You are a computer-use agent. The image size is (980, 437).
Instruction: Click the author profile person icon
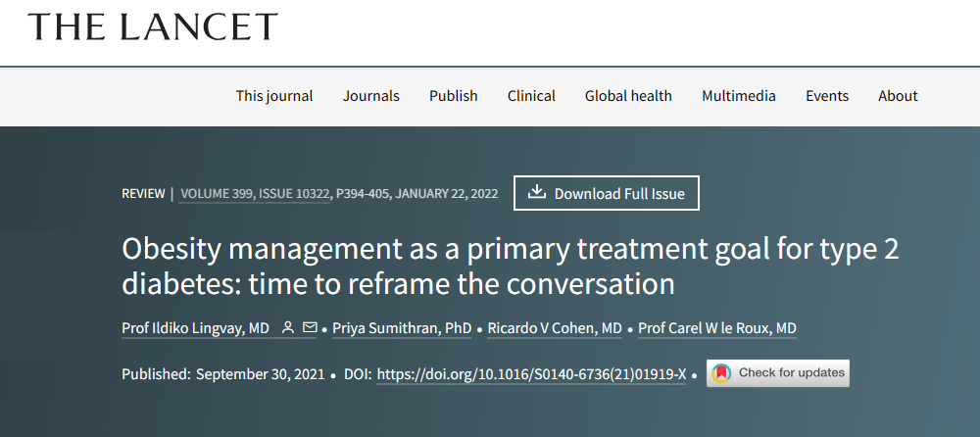288,328
